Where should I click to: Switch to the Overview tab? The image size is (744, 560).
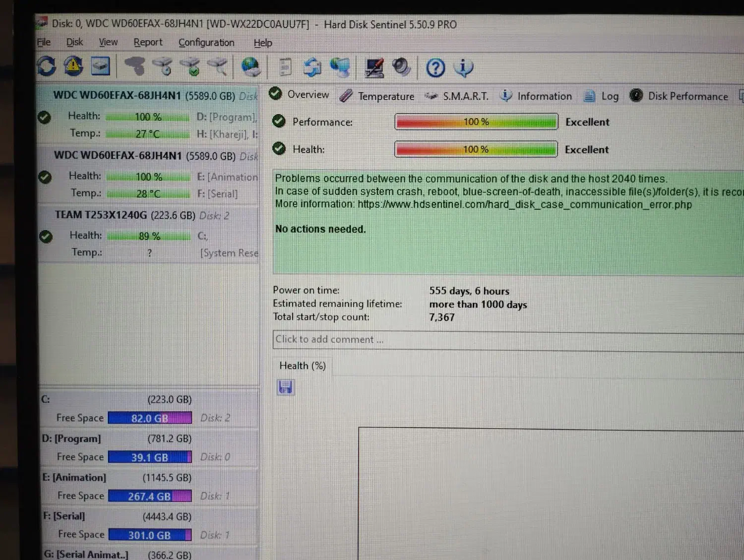(x=299, y=94)
